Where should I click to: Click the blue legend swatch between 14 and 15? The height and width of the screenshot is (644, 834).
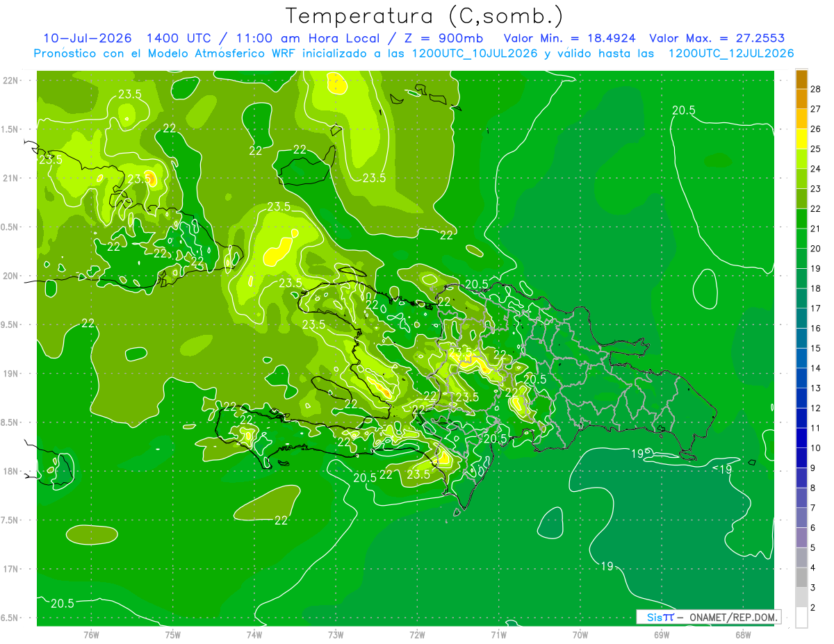[801, 358]
